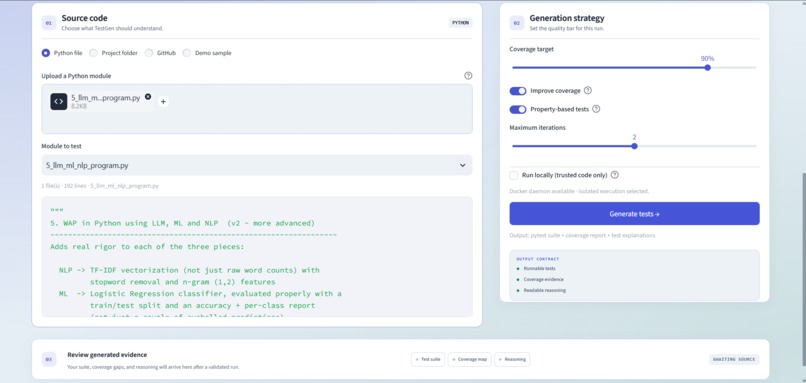Open the Reasoning tab
806x383 pixels.
(512, 359)
